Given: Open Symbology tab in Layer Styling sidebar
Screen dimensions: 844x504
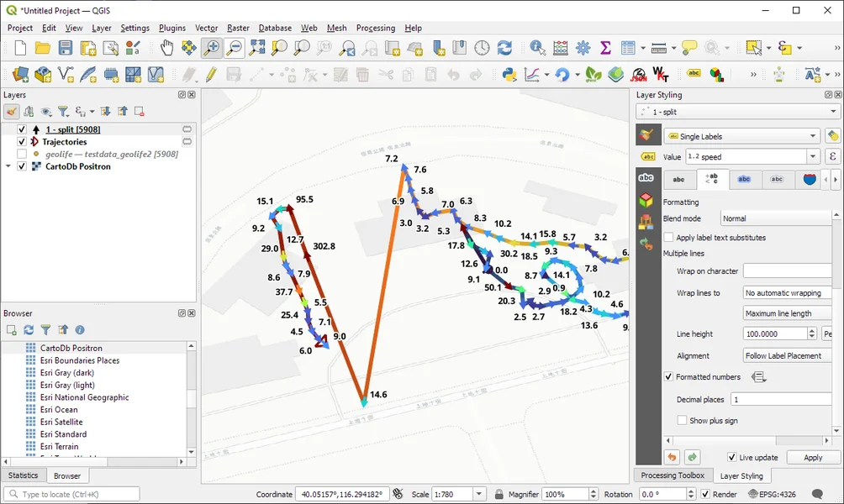Looking at the screenshot, I should click(x=646, y=135).
